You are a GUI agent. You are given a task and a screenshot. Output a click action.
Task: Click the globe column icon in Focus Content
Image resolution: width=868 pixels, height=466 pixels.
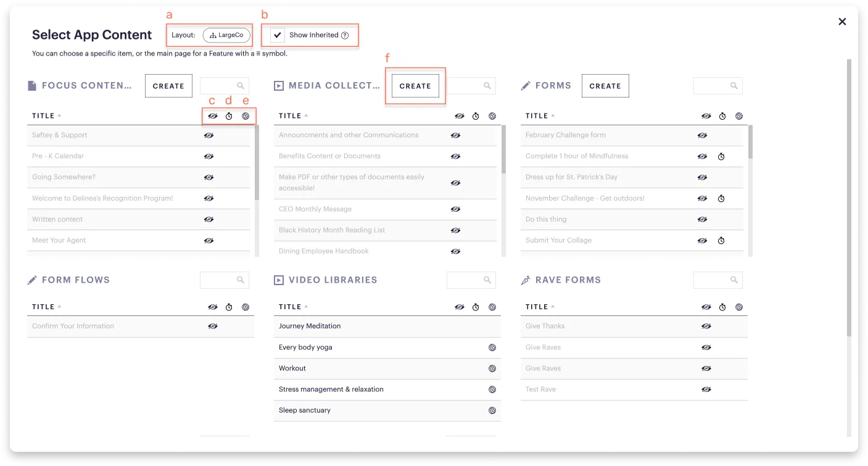(246, 116)
